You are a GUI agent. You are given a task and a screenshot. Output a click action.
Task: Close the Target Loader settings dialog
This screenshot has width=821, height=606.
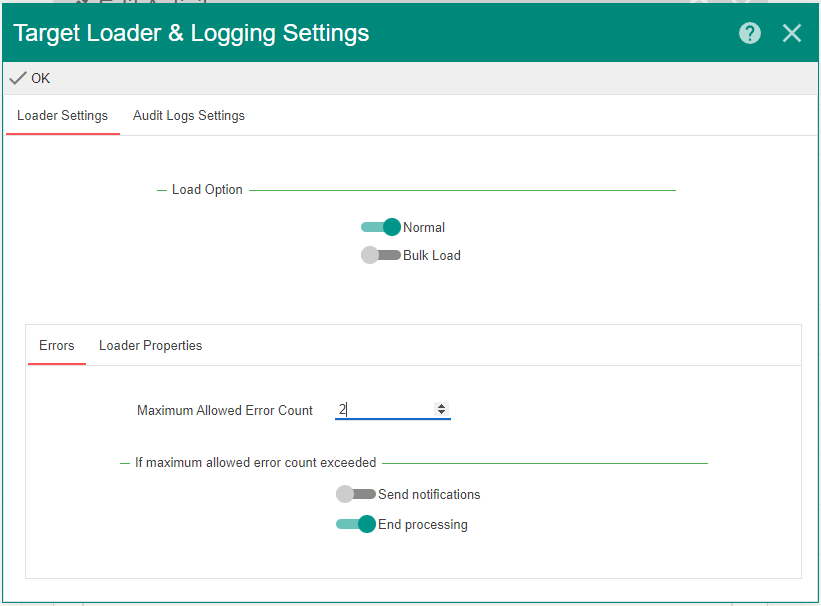[792, 33]
